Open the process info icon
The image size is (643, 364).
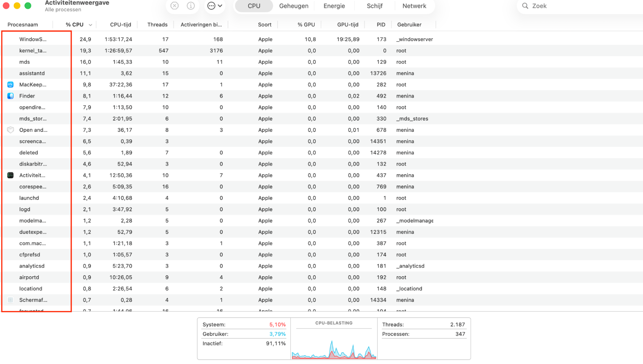191,6
